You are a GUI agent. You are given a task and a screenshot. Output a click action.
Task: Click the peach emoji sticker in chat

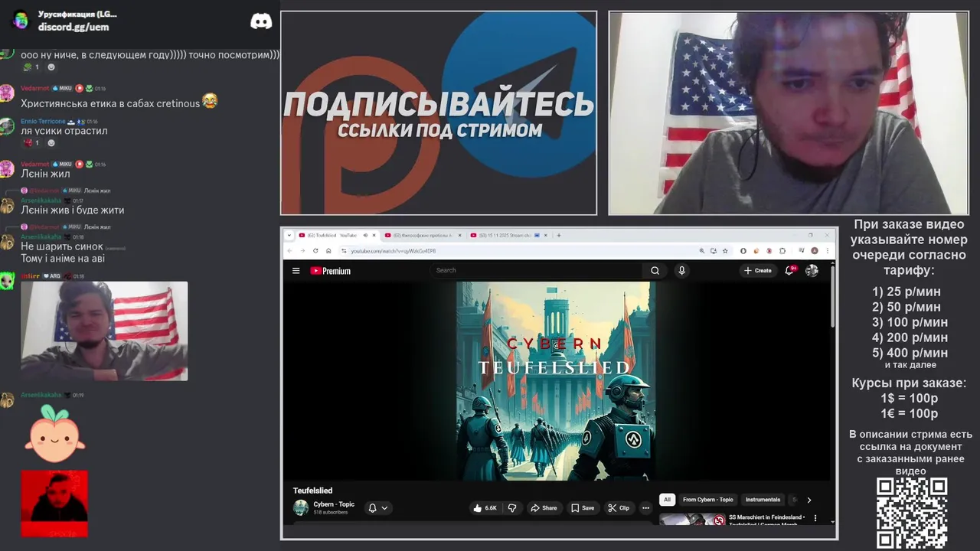tap(54, 432)
